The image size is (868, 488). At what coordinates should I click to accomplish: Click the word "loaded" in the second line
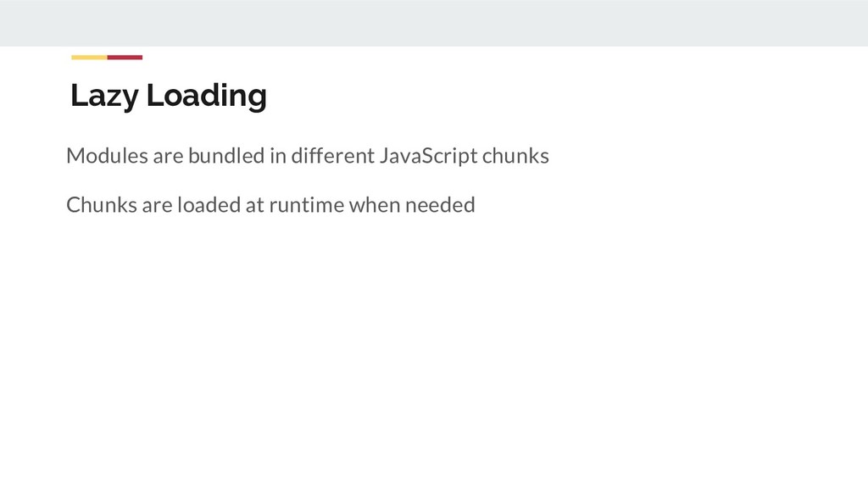tap(209, 205)
